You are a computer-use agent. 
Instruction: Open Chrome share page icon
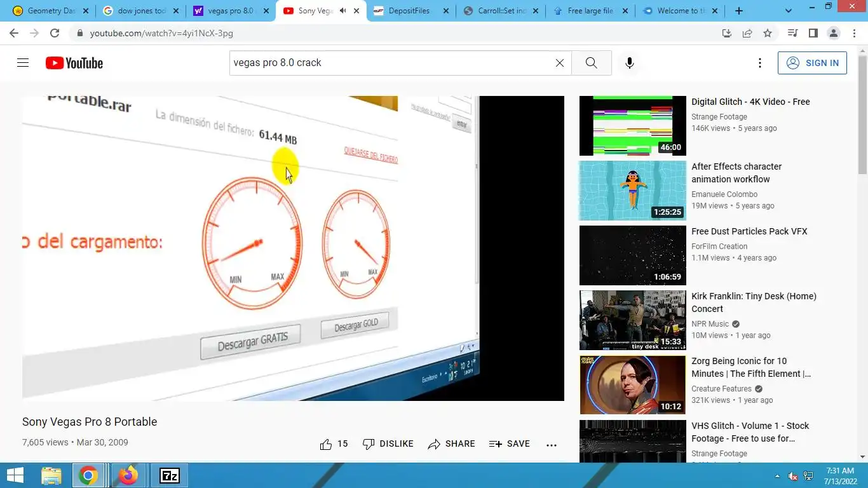click(747, 33)
